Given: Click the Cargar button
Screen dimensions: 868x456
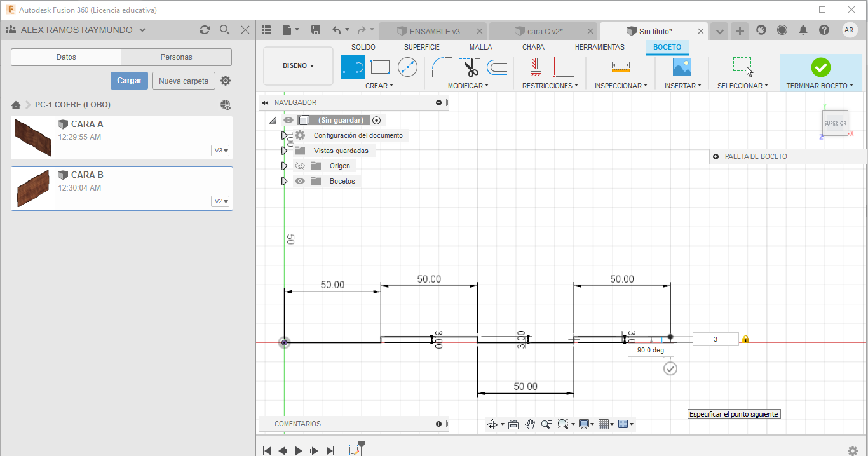Looking at the screenshot, I should tap(130, 81).
